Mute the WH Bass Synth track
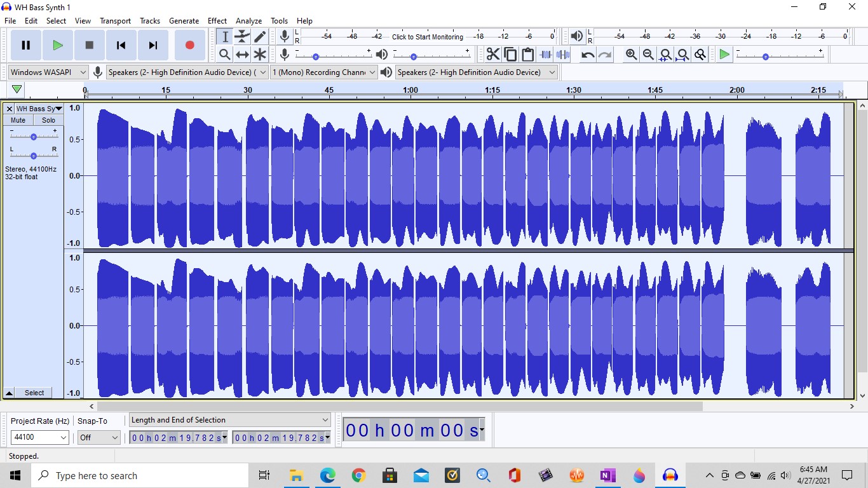This screenshot has height=488, width=868. click(x=18, y=120)
